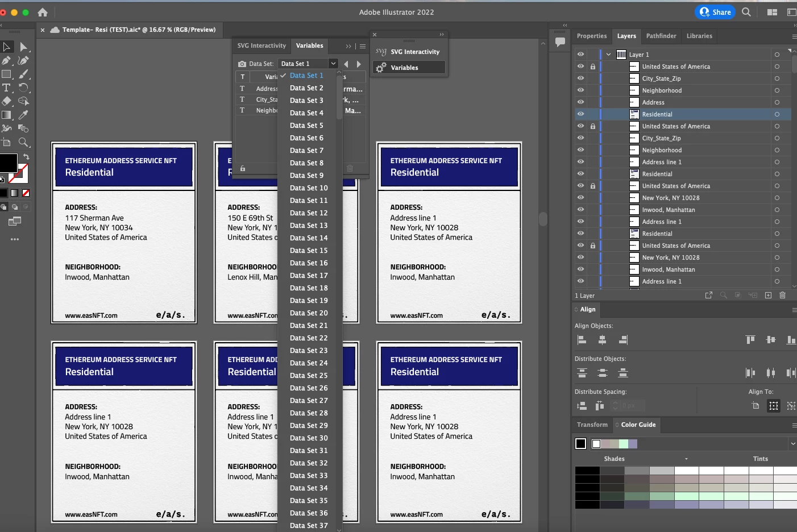Image resolution: width=797 pixels, height=532 pixels.
Task: Open the Variables panel options menu
Action: coord(363,46)
